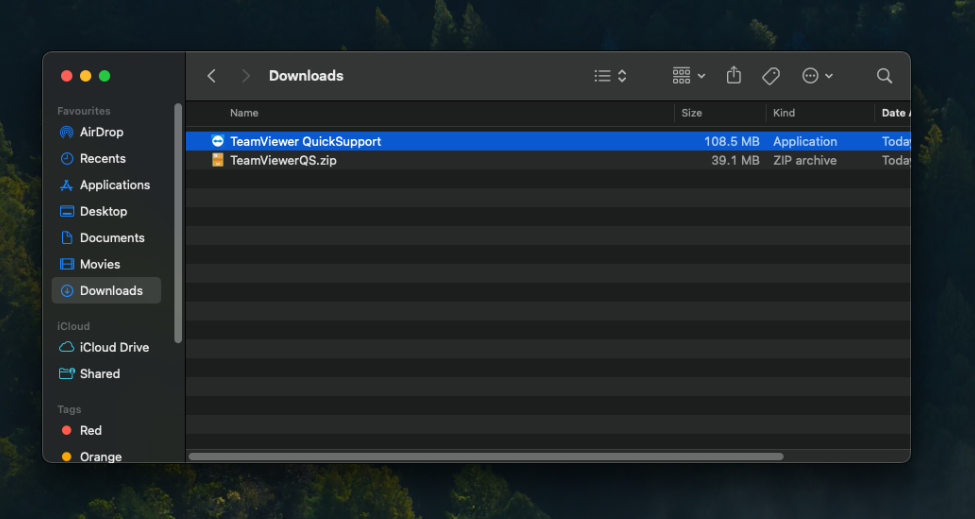Viewport: 975px width, 519px height.
Task: Select the Shared folder icon
Action: (x=67, y=374)
